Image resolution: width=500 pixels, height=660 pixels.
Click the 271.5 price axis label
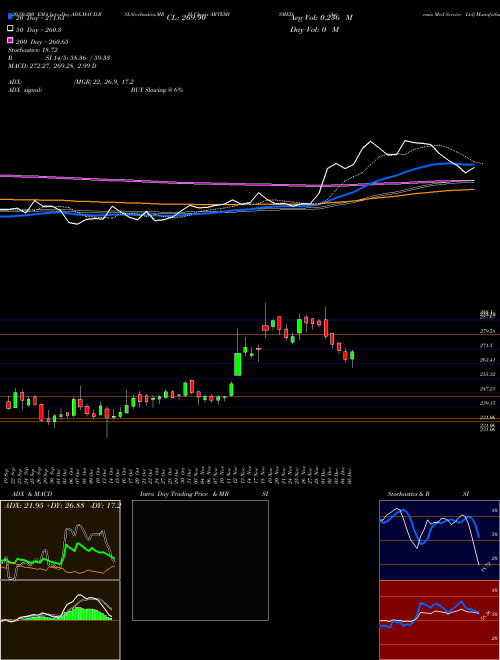click(x=486, y=345)
